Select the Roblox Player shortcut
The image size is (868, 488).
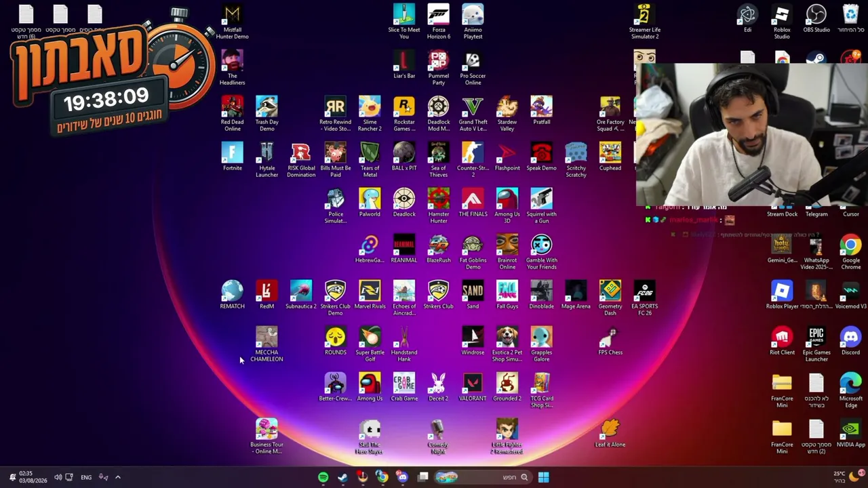point(782,295)
